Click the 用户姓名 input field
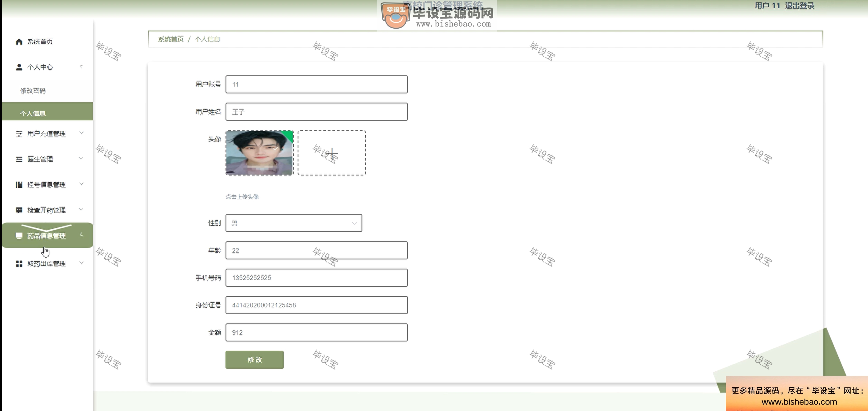 (x=316, y=112)
